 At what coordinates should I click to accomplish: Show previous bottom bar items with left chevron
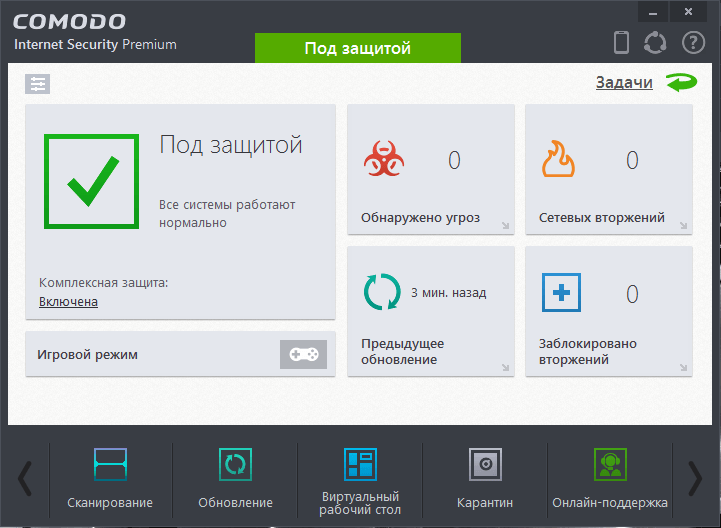click(25, 479)
